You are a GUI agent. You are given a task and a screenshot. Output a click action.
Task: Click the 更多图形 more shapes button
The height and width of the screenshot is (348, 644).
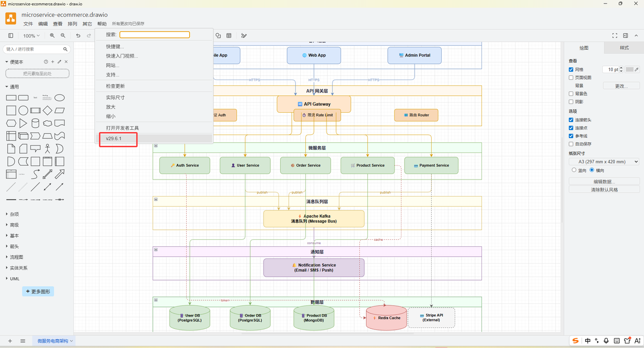38,292
